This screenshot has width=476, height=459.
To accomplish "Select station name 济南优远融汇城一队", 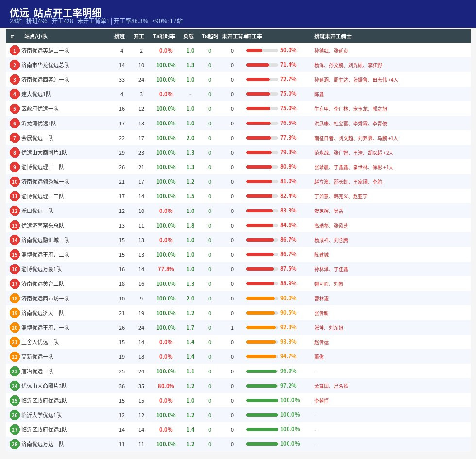I will tap(45, 240).
